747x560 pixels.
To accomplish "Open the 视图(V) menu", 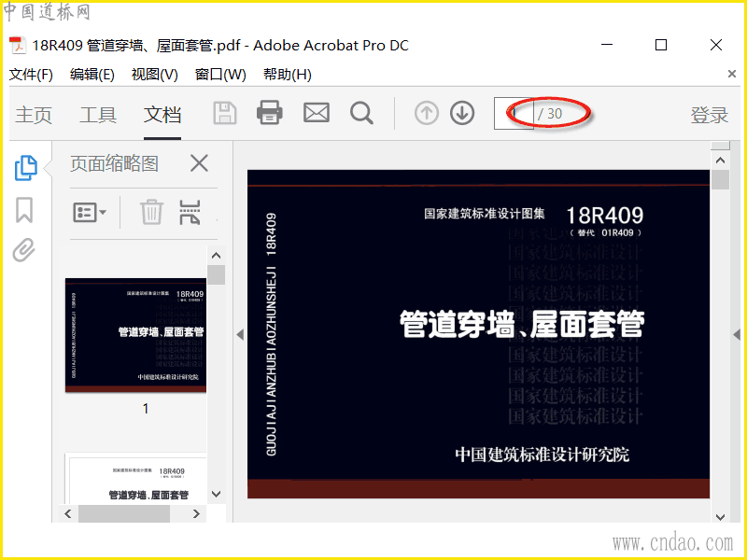I will point(154,75).
